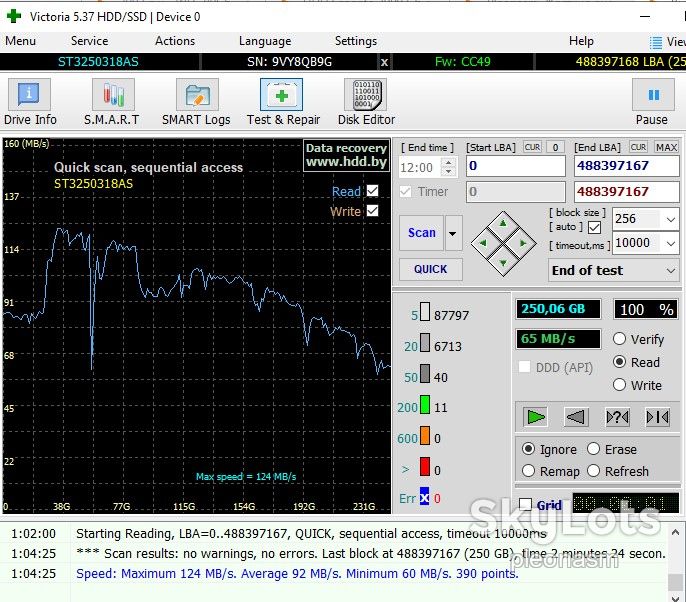Screen dimensions: 686x602
Task: Click the 0 button for Start LBA
Action: coord(555,147)
